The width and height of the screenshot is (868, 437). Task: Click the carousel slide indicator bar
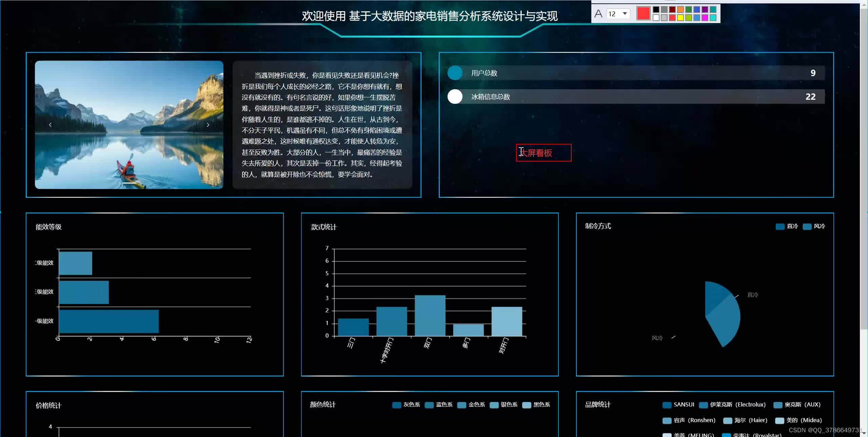point(129,183)
